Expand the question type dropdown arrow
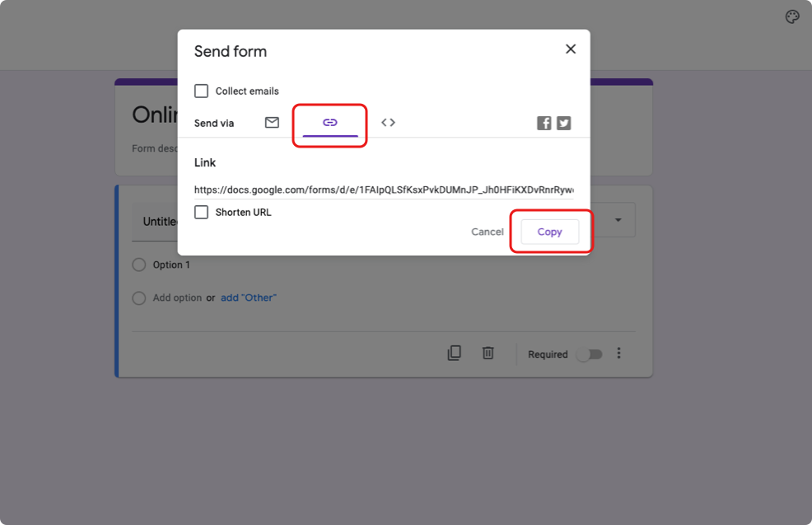Viewport: 812px width, 525px height. 618,220
